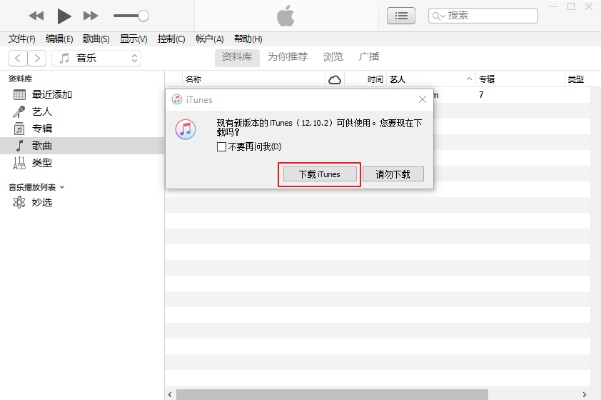Open 专辑 in the library sidebar
This screenshot has width=601, height=400.
coord(41,128)
